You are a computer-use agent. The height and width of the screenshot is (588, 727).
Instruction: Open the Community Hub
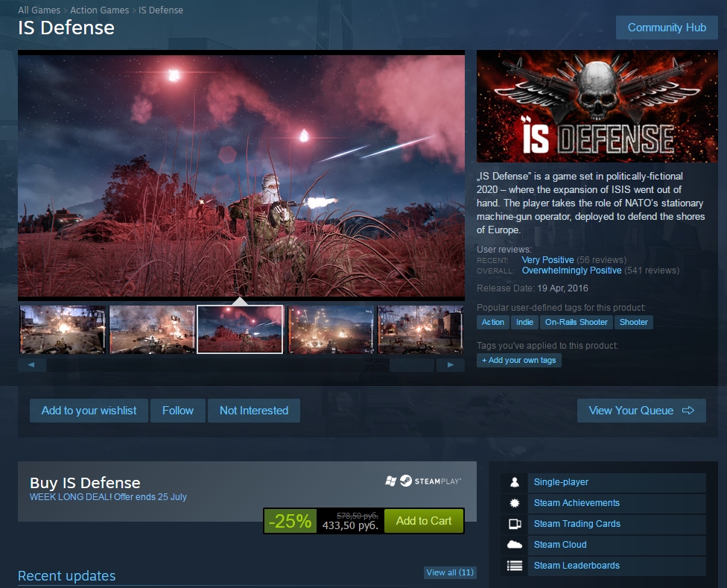[x=667, y=28]
